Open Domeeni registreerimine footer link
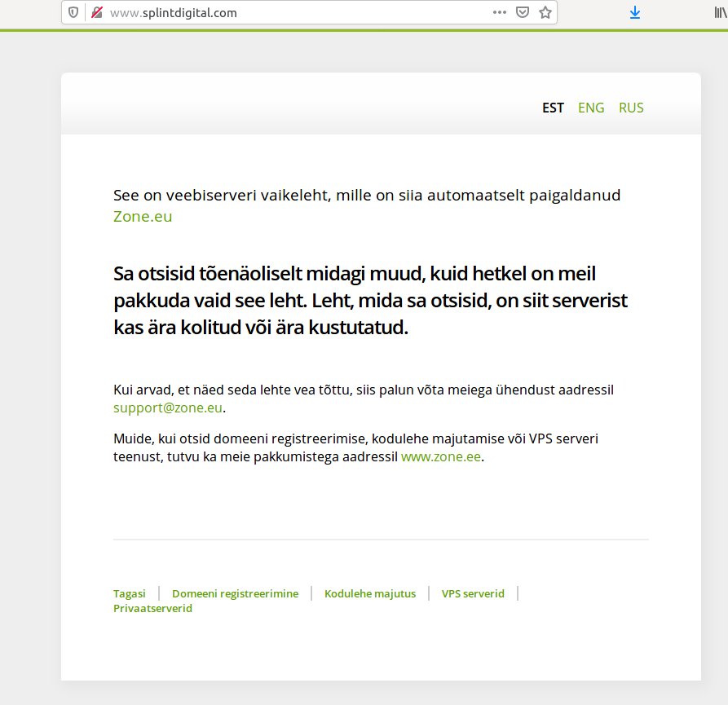The image size is (728, 705). (x=235, y=593)
